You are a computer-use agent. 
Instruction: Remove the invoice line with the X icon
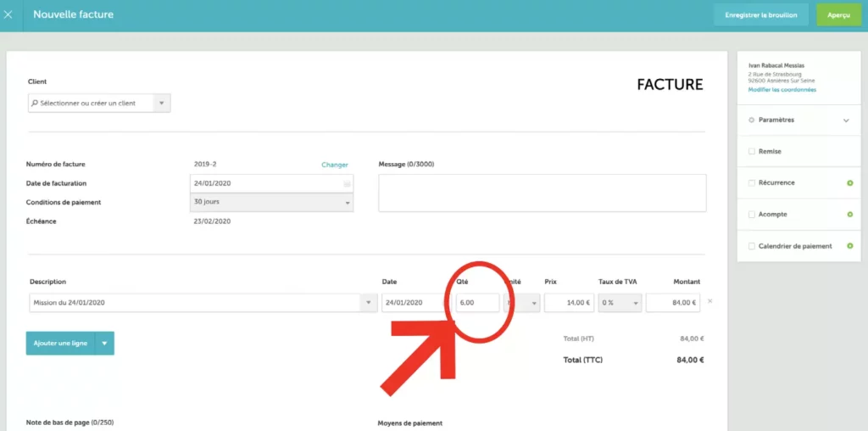pyautogui.click(x=709, y=301)
